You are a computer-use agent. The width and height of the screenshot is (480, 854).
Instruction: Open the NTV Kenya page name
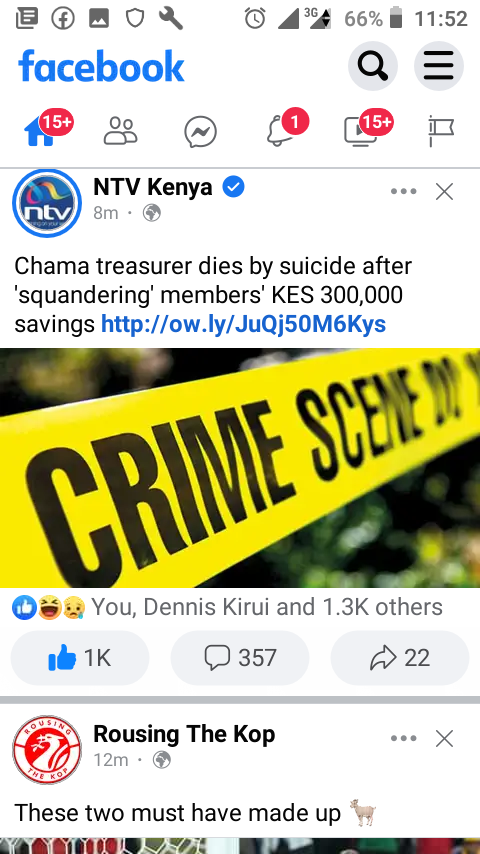click(x=153, y=187)
